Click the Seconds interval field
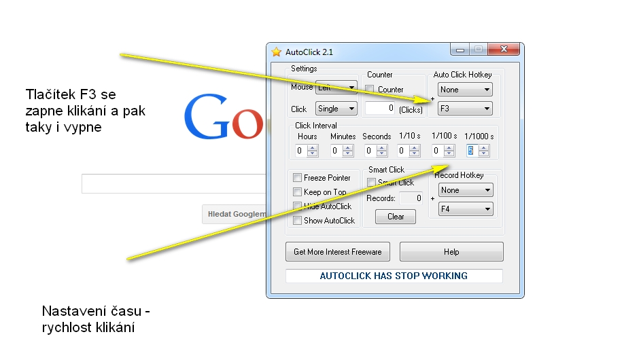The image size is (641, 364). (370, 151)
